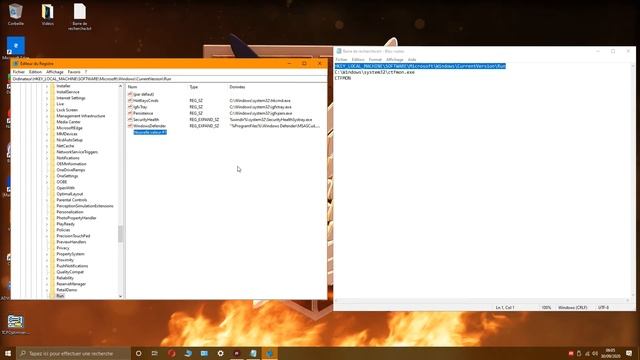Select the NetworkServiceTriggers key
The image size is (640, 360).
point(77,152)
